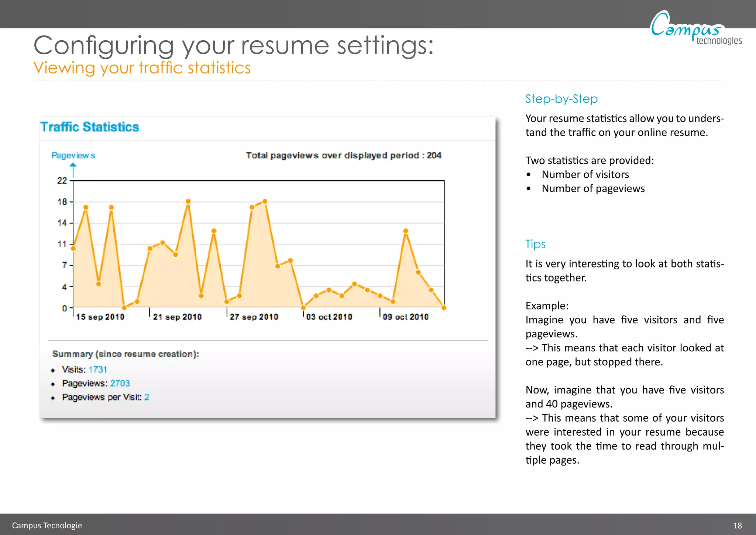
Task: Click the y-axis value 4
Action: click(65, 287)
